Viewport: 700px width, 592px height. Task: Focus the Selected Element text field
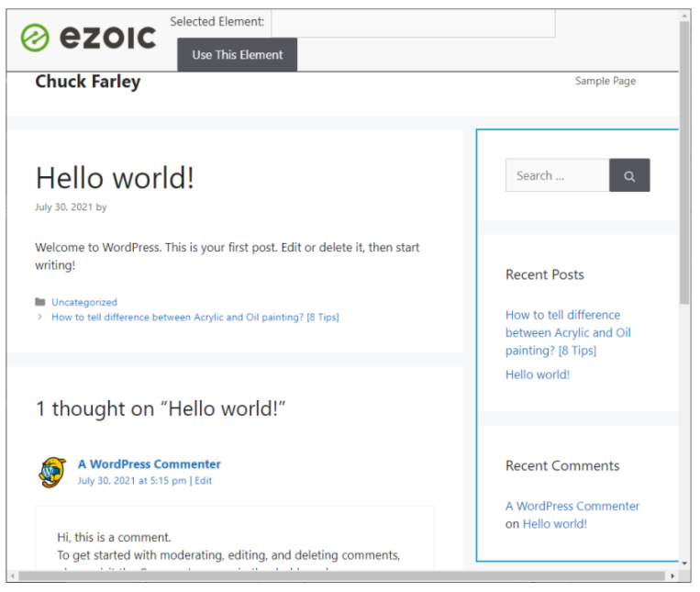coord(413,23)
